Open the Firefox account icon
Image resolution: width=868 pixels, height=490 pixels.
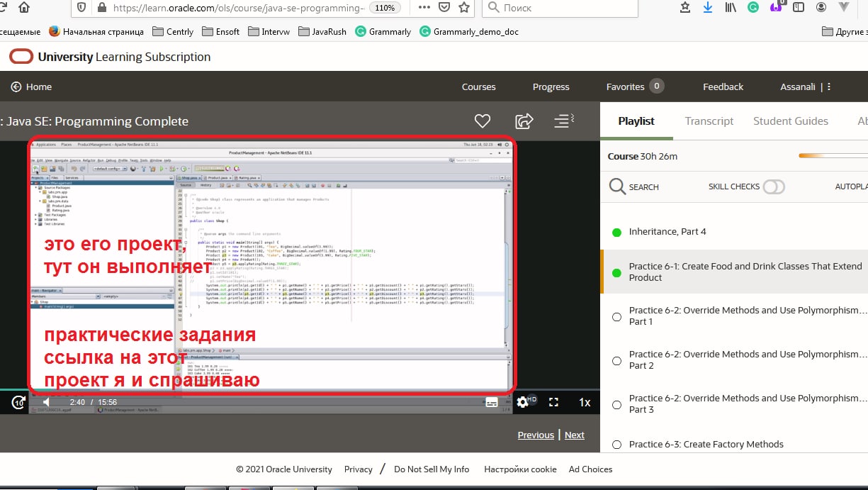click(821, 8)
